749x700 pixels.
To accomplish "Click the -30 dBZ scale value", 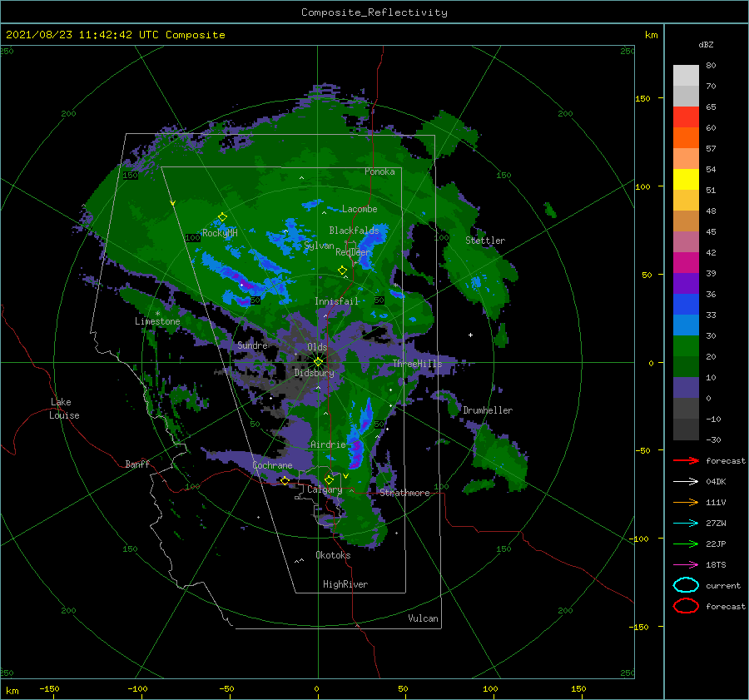I will (x=714, y=439).
